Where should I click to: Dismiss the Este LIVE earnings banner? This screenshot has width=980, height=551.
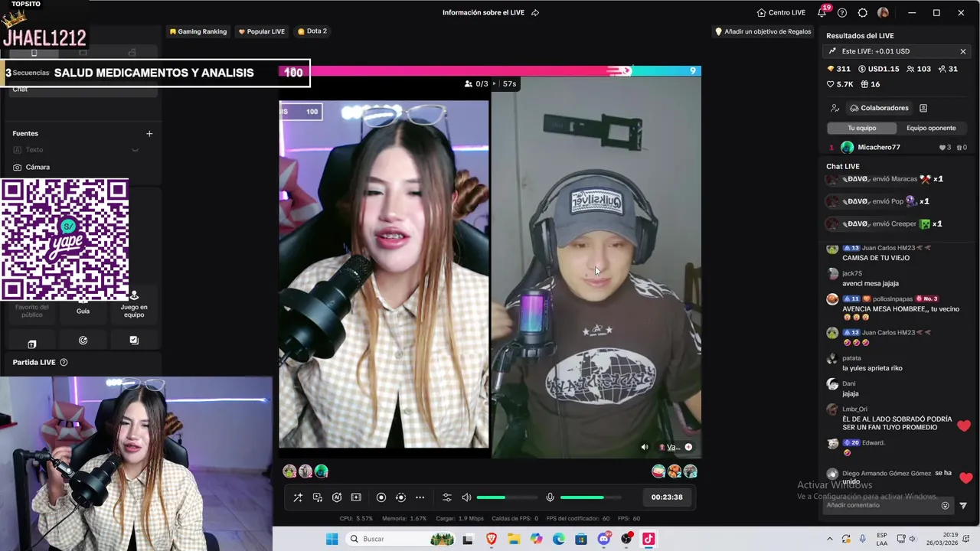click(962, 51)
